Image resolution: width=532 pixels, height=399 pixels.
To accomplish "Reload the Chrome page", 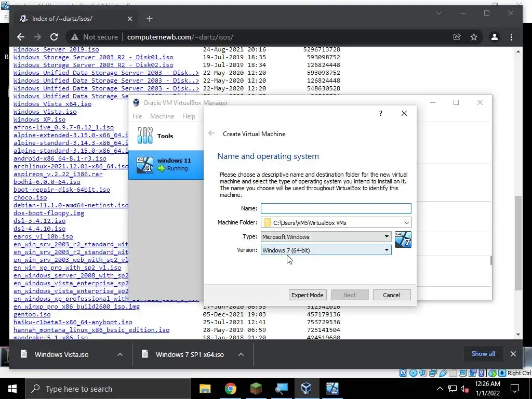I will 54,37.
